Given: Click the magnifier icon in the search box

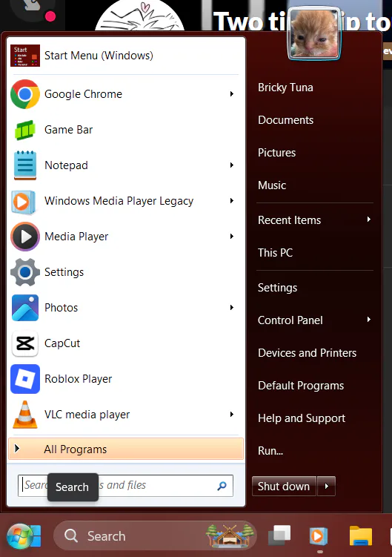Looking at the screenshot, I should [222, 486].
